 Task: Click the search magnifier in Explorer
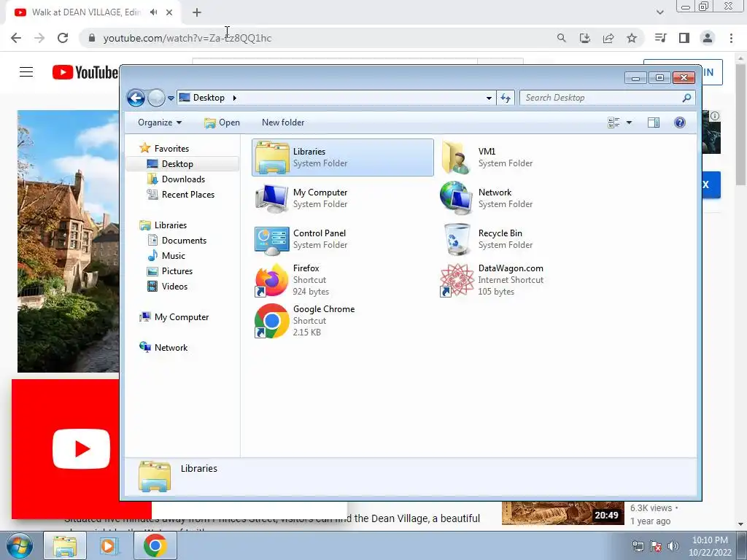click(x=686, y=98)
